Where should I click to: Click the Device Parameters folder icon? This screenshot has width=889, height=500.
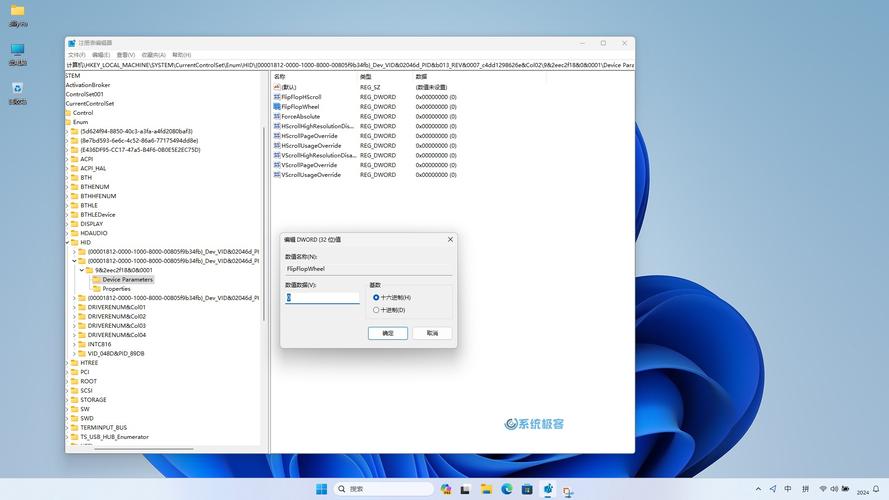pos(96,279)
